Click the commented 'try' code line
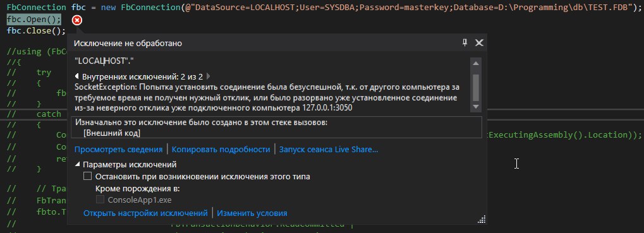Screen dimensions: 644x233 [x=44, y=73]
